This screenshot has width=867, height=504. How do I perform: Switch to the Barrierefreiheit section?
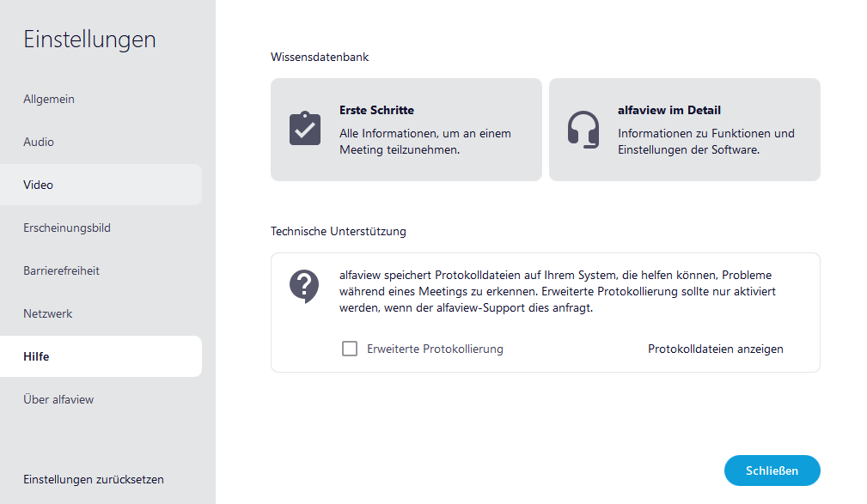[x=62, y=270]
